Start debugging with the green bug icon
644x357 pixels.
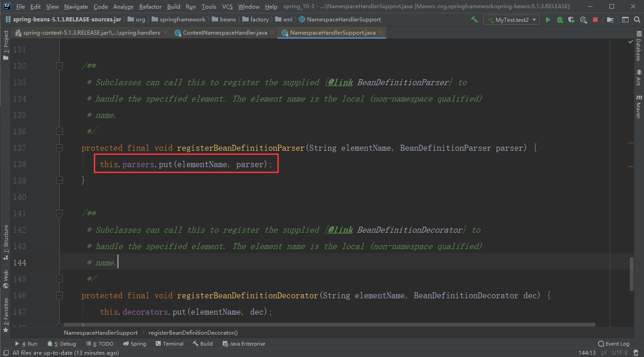click(x=560, y=20)
